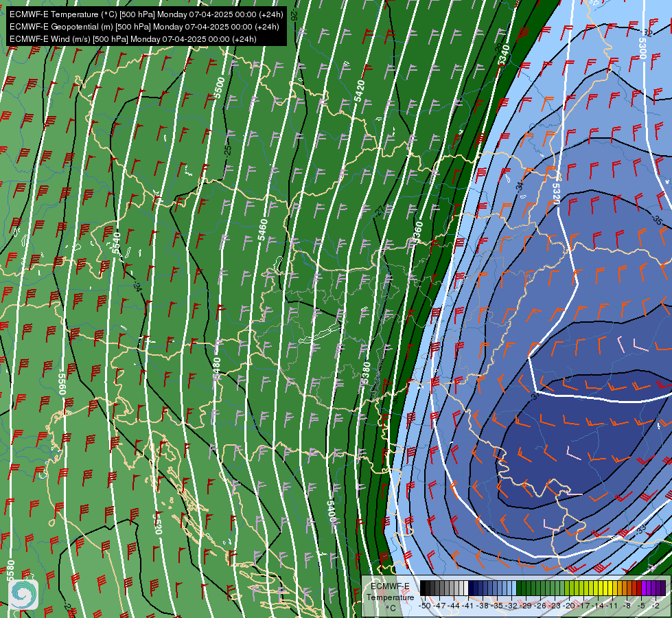This screenshot has height=618, width=672.
Task: Click the 5560 geopotential contour label
Action: click(62, 384)
